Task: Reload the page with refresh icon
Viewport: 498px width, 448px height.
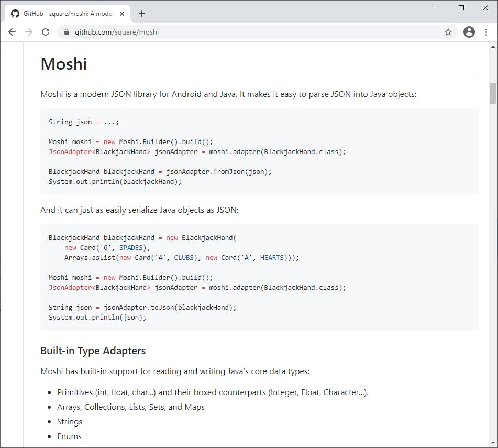Action: (x=46, y=32)
